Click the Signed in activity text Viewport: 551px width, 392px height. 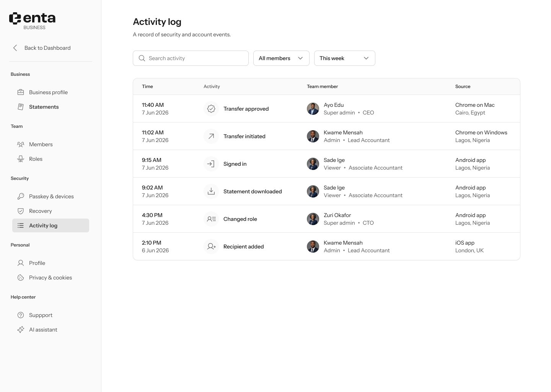235,164
